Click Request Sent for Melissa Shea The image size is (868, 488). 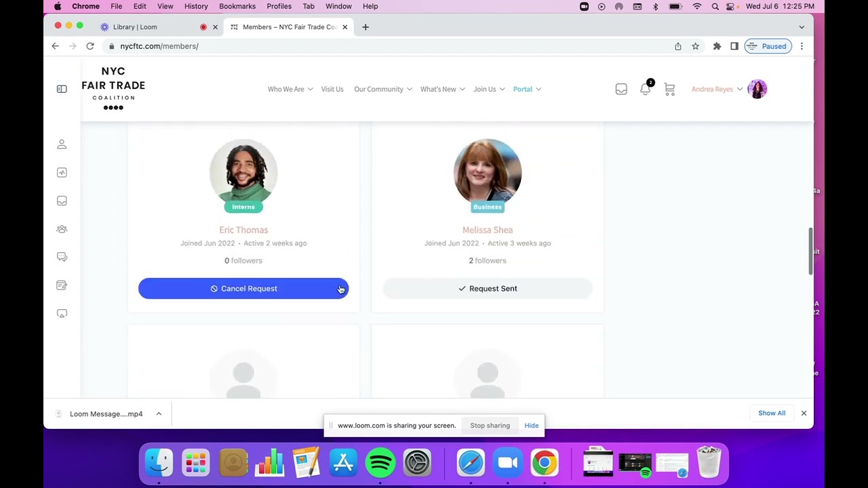[x=488, y=289]
